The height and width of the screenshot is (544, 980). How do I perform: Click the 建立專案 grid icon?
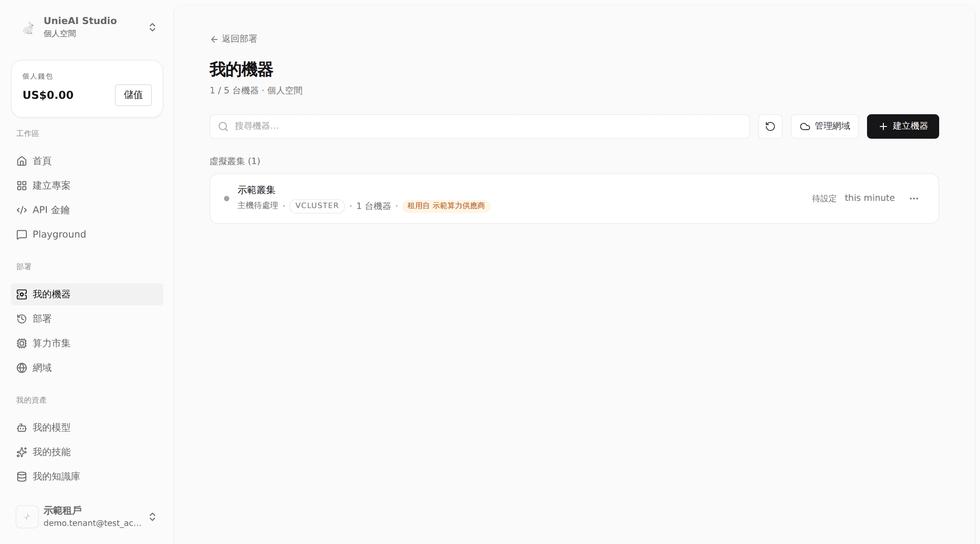coord(22,185)
